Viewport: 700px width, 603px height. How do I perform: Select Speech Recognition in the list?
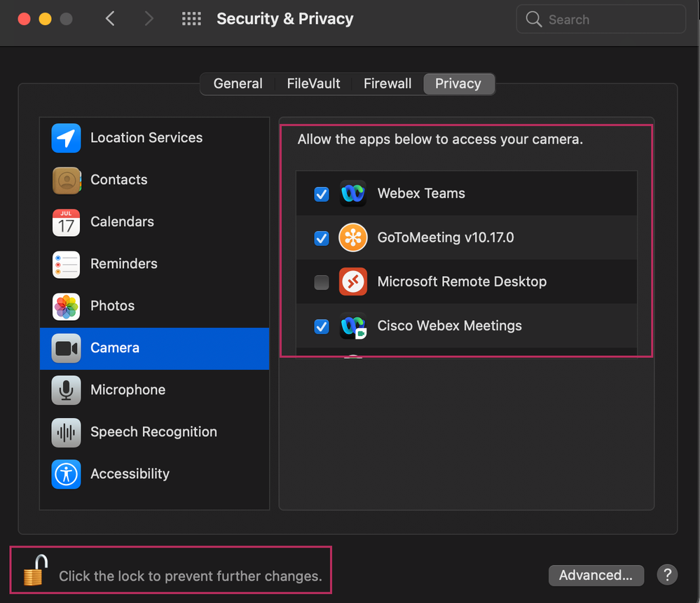click(x=154, y=432)
